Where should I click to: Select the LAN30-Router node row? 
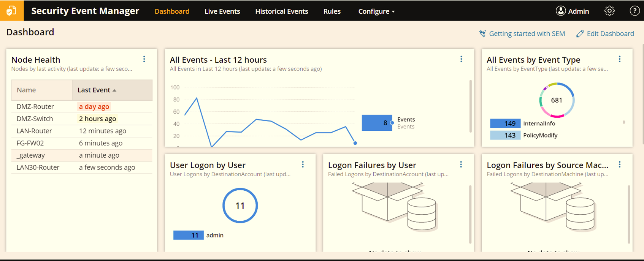pos(82,168)
